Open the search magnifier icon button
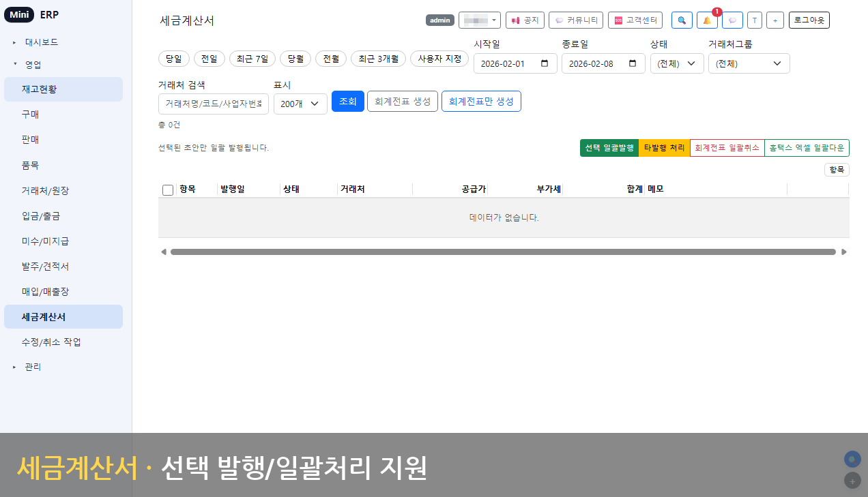This screenshot has width=868, height=497. coord(682,20)
